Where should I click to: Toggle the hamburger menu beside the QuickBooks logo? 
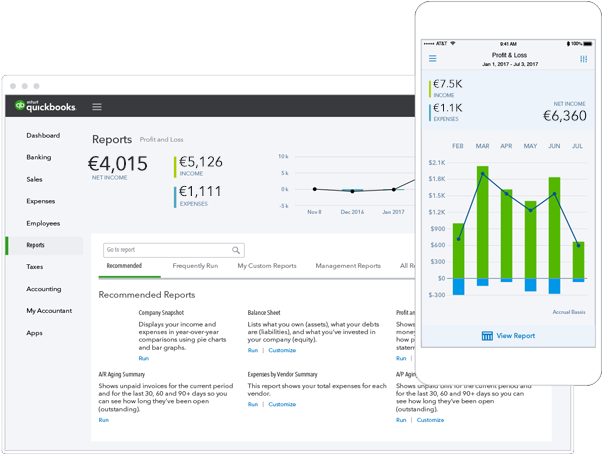click(x=97, y=107)
